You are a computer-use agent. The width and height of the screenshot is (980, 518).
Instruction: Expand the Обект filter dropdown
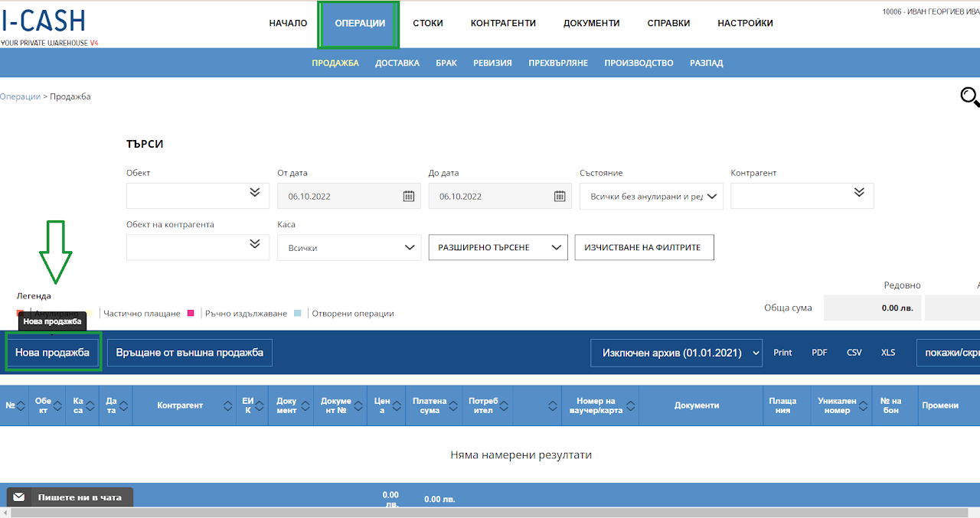coord(198,196)
